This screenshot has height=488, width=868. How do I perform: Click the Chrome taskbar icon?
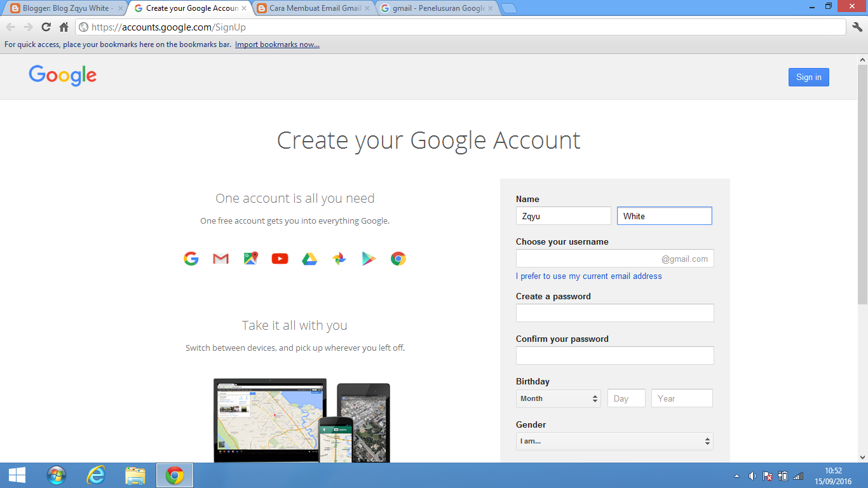(x=175, y=475)
